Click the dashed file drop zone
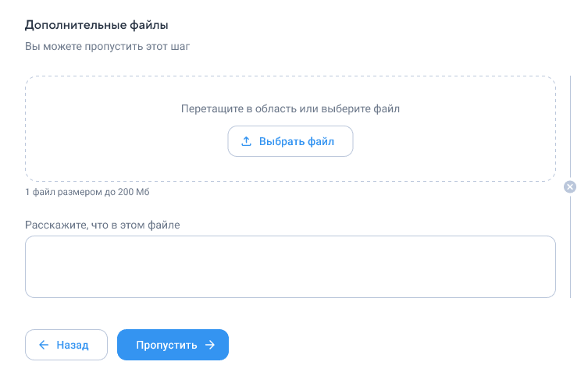The image size is (588, 383). (x=290, y=129)
